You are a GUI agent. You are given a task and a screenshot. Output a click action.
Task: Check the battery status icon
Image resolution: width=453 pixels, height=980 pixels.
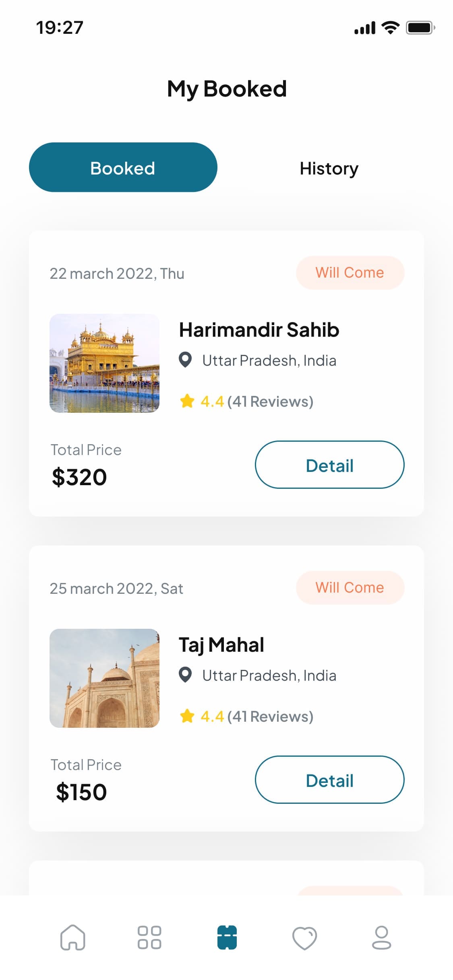tap(420, 28)
